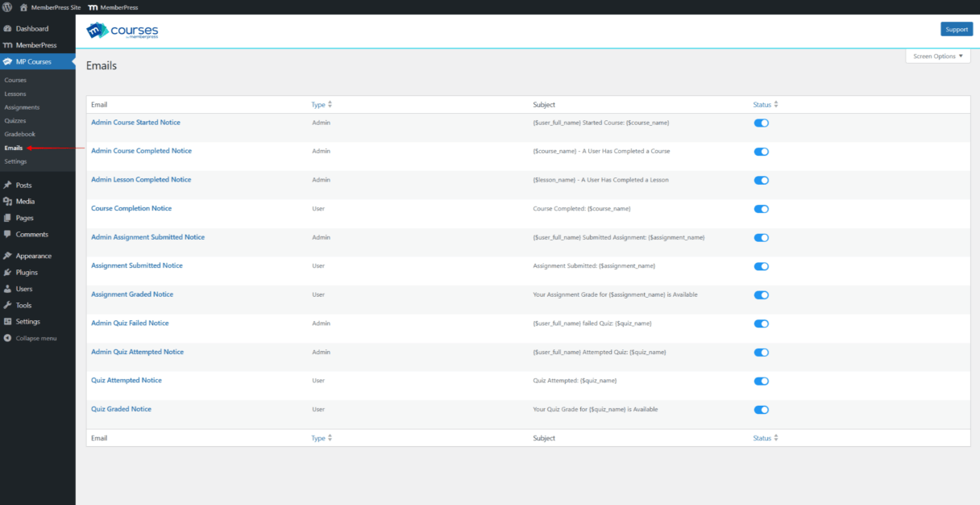Screen dimensions: 980x505
Task: Open Admin Course Started Notice email
Action: 135,123
